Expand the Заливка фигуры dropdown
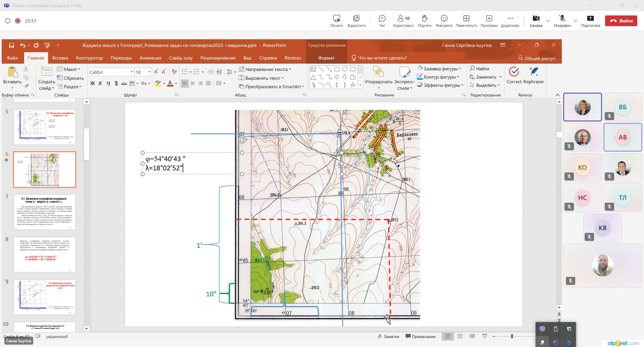 click(x=460, y=69)
